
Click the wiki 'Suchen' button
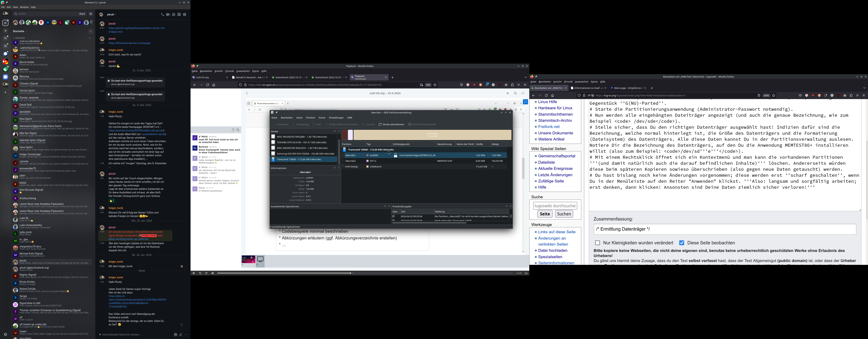click(564, 214)
